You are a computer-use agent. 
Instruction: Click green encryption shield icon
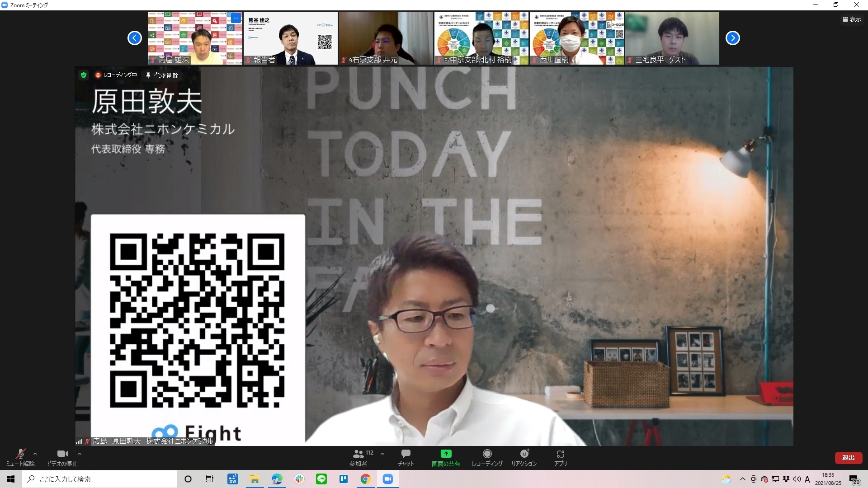(x=83, y=75)
